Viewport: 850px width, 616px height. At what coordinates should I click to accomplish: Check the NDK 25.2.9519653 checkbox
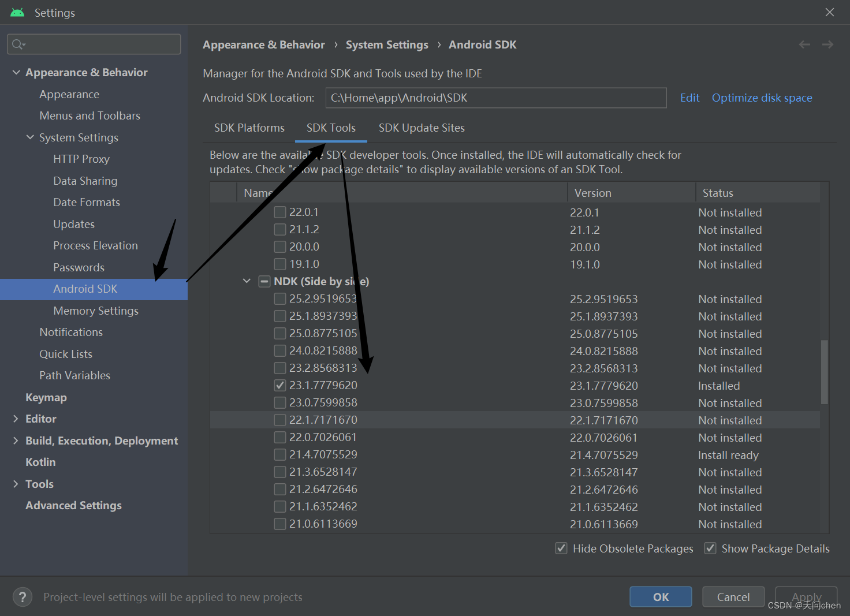[280, 299]
